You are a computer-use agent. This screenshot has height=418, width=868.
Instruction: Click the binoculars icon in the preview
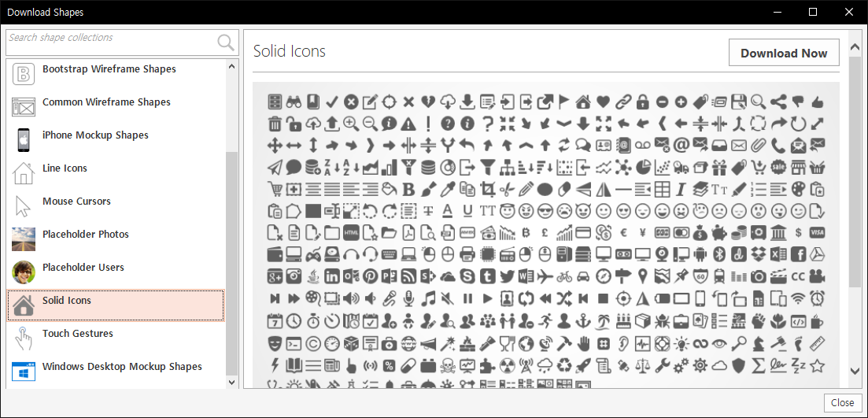pyautogui.click(x=294, y=102)
